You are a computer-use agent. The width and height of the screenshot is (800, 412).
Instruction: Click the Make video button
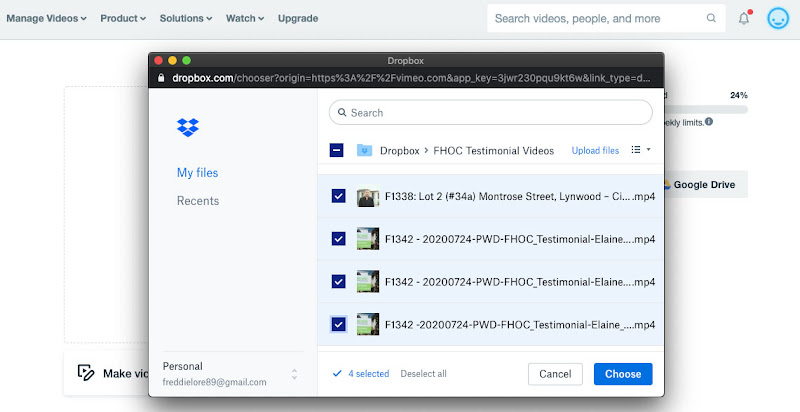pos(107,373)
